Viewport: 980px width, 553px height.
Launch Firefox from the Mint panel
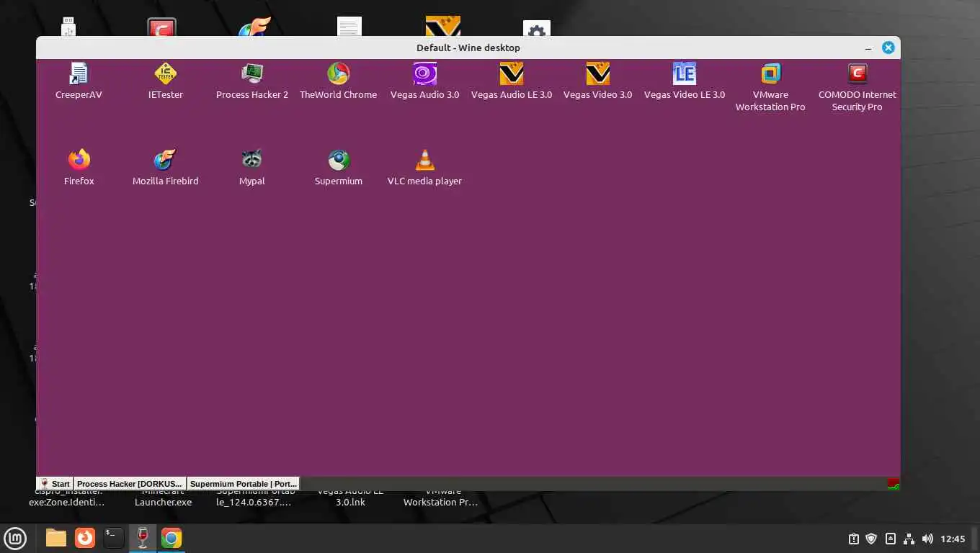(85, 538)
